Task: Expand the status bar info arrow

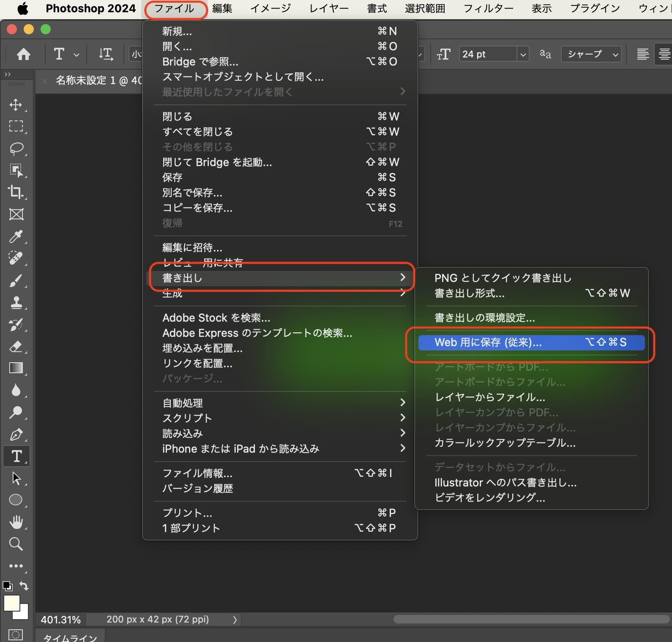Action: (235, 620)
